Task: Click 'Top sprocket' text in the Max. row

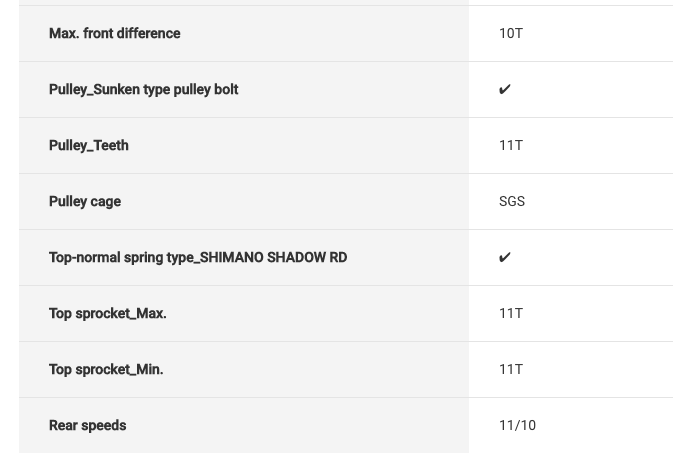Action: [x=90, y=313]
